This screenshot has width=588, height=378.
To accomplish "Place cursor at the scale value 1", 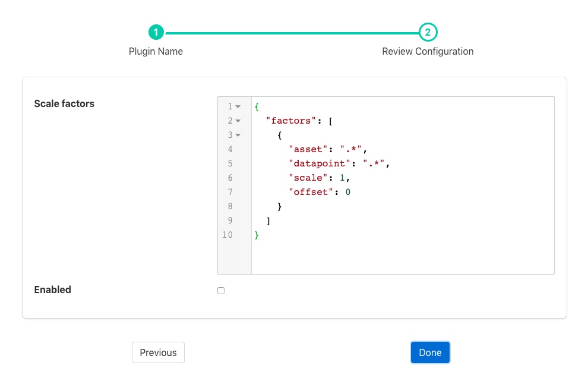I will 342,178.
